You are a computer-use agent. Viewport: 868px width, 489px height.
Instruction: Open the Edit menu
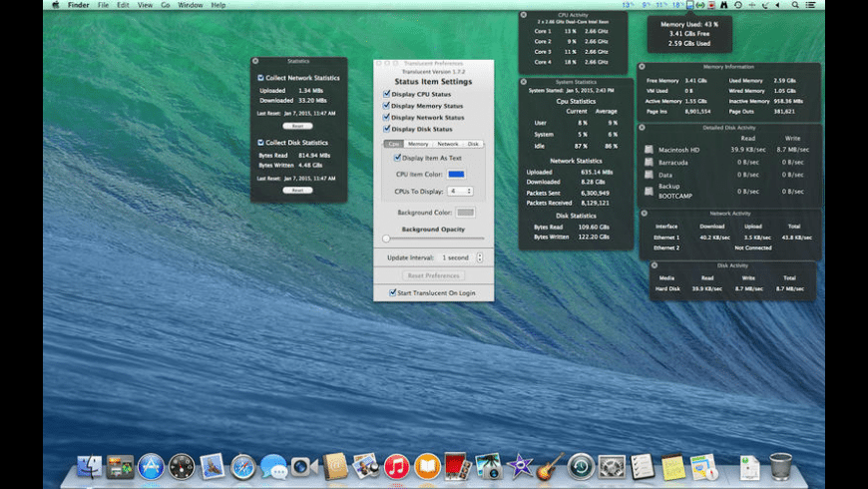click(x=123, y=4)
